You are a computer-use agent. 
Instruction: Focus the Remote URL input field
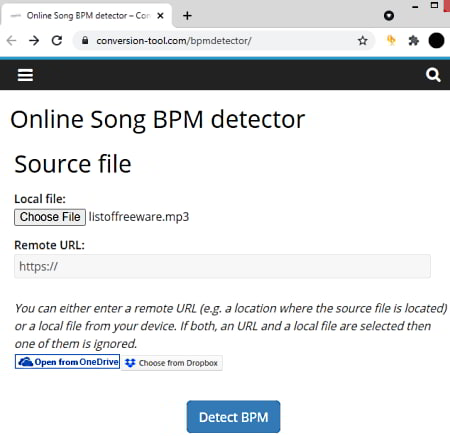coord(222,266)
